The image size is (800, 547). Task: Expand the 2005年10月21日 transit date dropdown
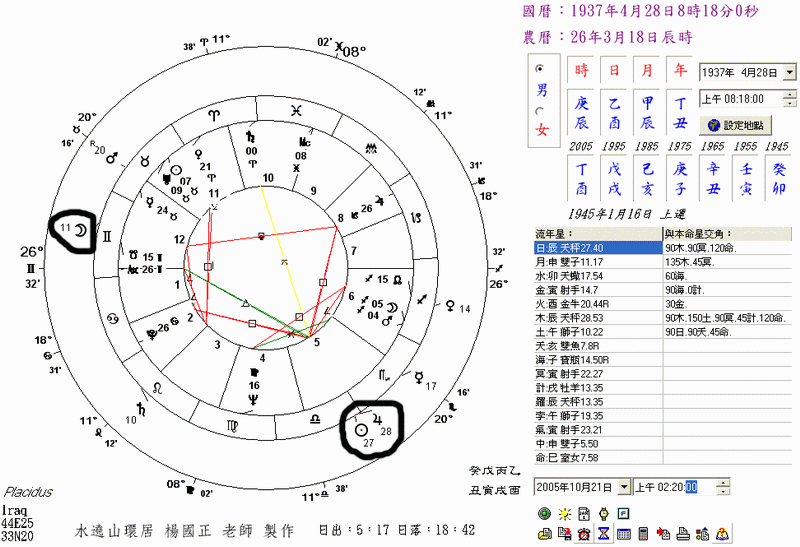[625, 486]
